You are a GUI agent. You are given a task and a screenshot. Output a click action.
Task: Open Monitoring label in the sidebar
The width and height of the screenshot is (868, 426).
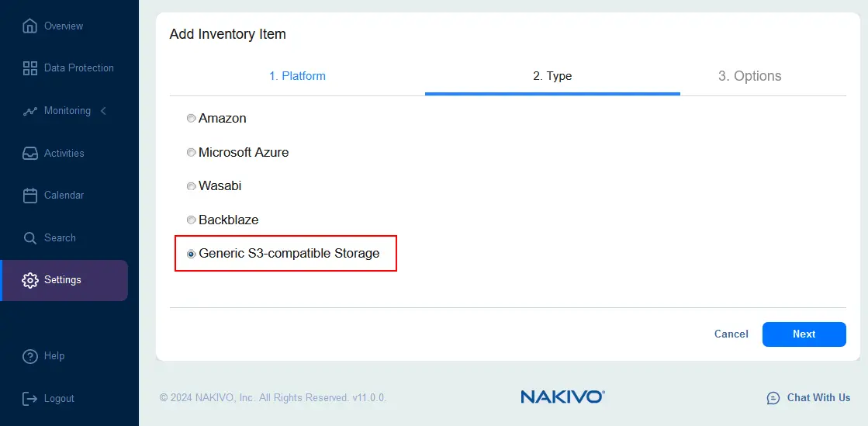point(67,111)
